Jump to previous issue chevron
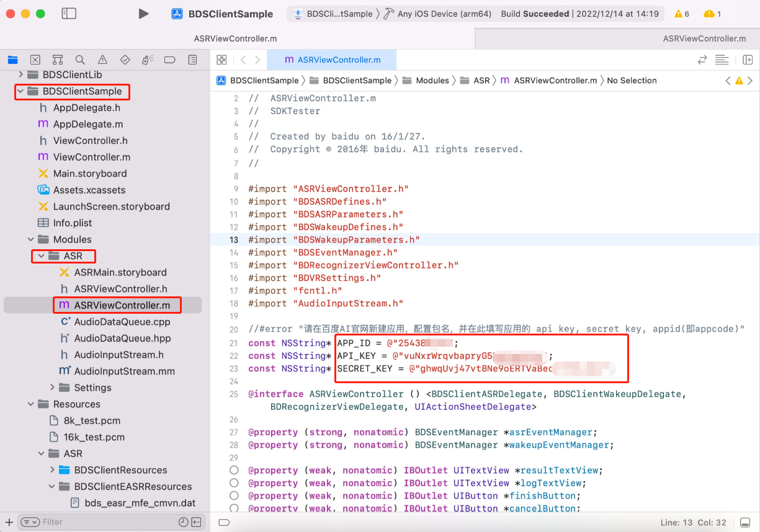Image resolution: width=760 pixels, height=532 pixels. [x=728, y=81]
